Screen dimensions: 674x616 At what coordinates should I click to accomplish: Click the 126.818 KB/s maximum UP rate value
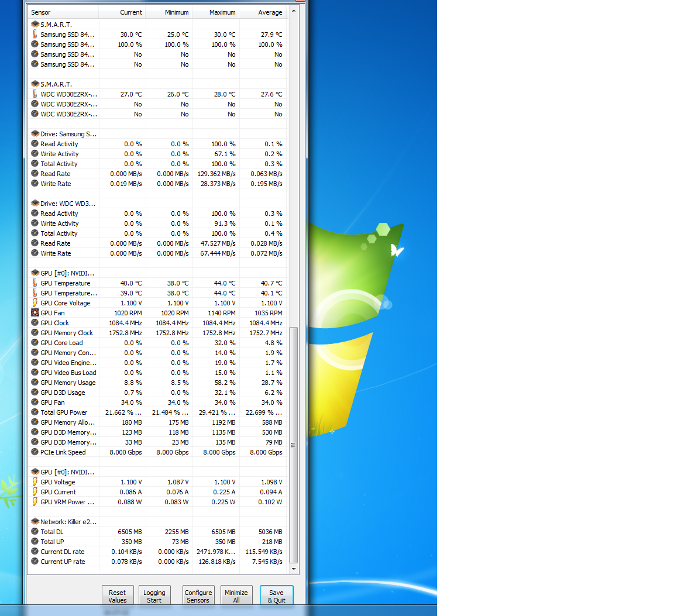click(217, 562)
